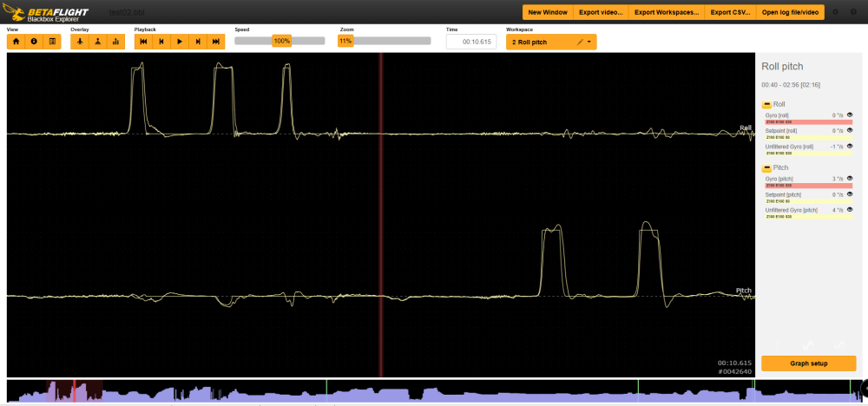Toggle the craft overlay icon
The height and width of the screenshot is (406, 868).
pyautogui.click(x=79, y=41)
